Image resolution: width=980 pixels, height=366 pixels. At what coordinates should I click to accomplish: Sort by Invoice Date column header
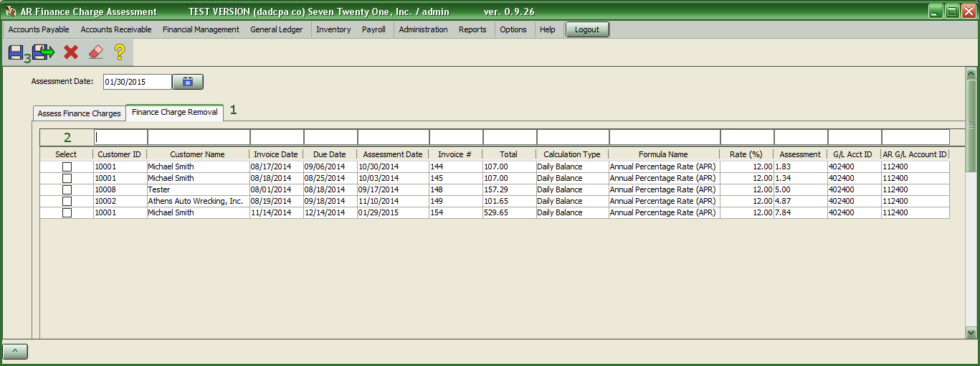coord(276,154)
